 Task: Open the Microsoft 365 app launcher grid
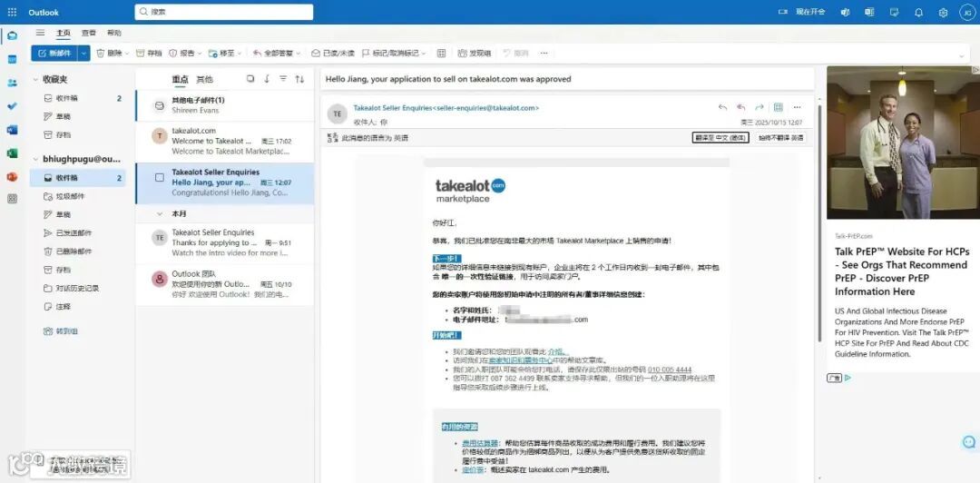pyautogui.click(x=12, y=12)
